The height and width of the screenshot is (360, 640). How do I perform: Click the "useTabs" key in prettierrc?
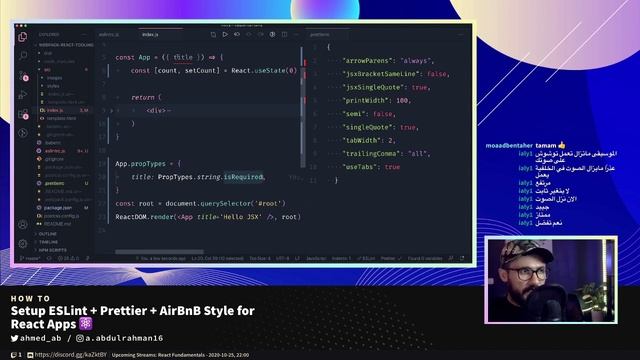tap(360, 167)
